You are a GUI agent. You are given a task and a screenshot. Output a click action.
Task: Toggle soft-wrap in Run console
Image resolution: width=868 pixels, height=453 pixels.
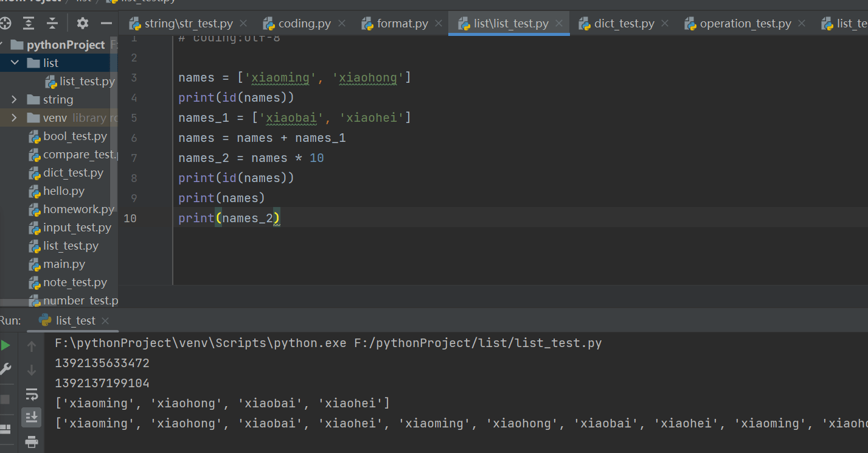tap(32, 394)
